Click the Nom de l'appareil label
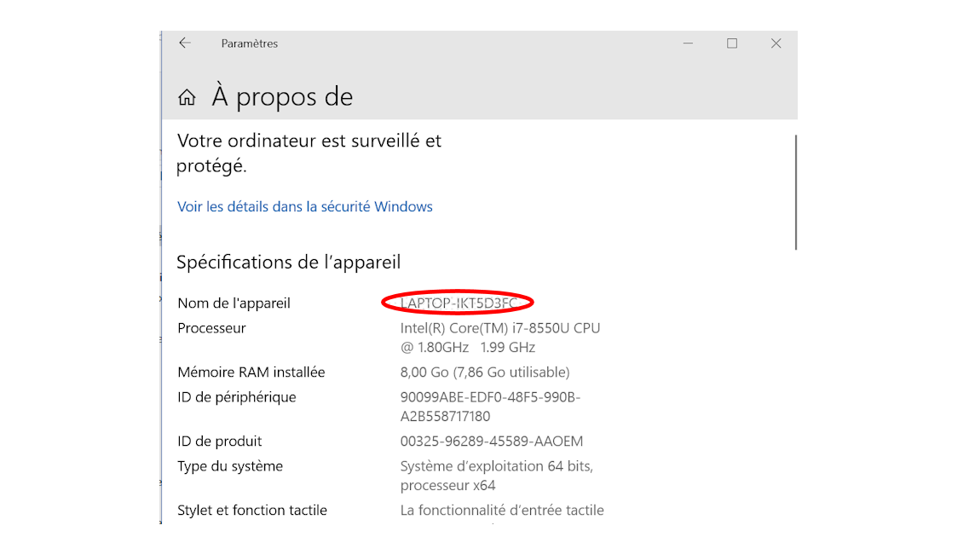This screenshot has height=560, width=975. click(x=234, y=303)
